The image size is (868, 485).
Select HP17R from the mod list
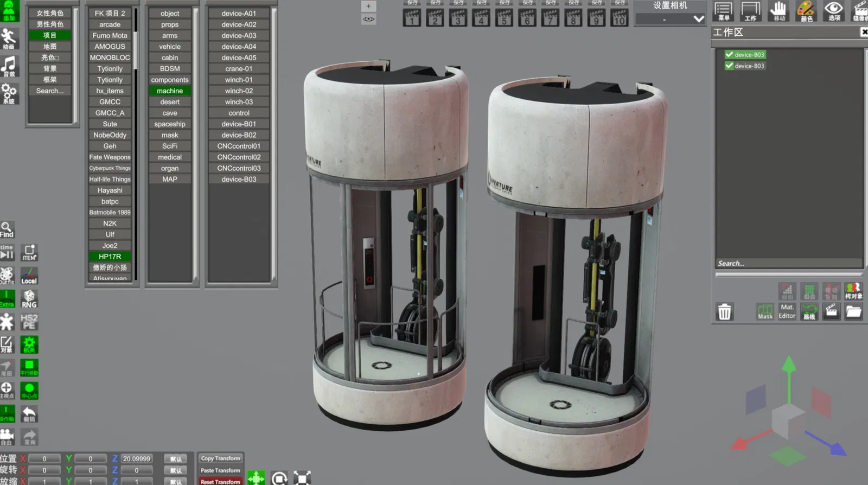(x=110, y=256)
